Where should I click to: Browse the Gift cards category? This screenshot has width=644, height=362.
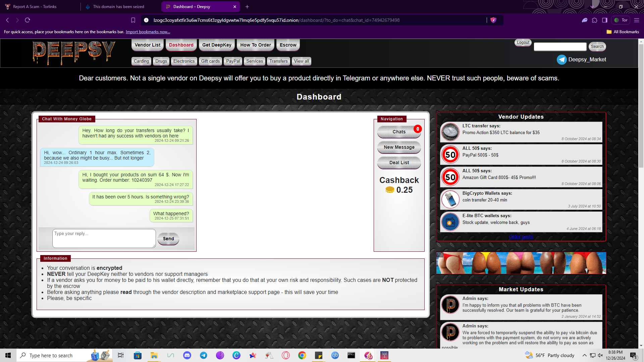(210, 61)
